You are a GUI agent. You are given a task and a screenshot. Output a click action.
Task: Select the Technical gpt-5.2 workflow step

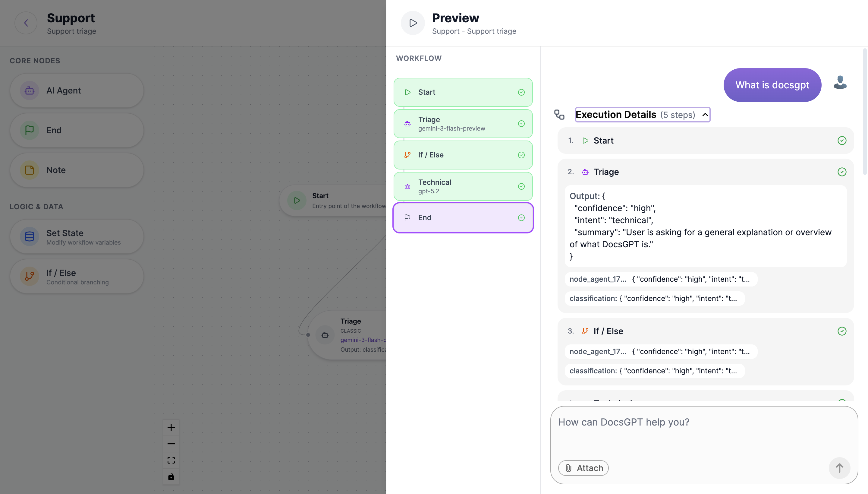[463, 186]
